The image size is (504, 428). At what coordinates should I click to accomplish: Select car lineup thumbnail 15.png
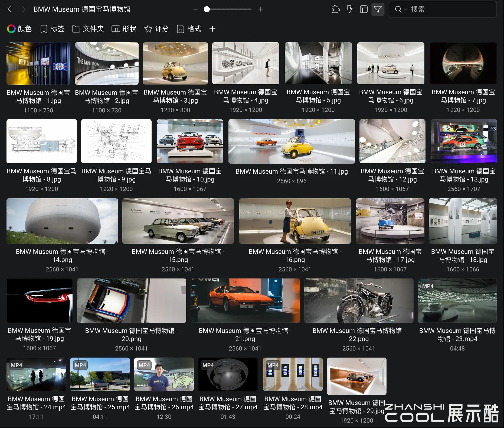pyautogui.click(x=178, y=221)
